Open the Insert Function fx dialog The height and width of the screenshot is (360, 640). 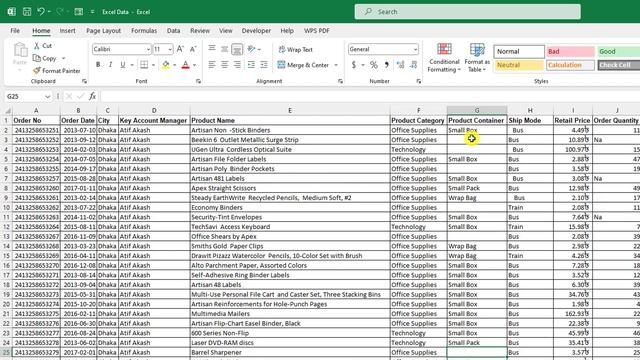tap(93, 96)
